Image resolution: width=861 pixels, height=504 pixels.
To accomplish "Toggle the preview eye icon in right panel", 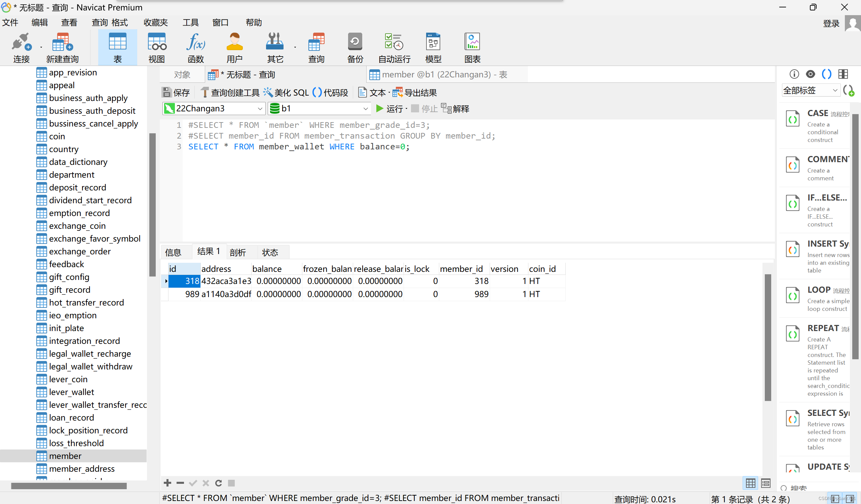I will (810, 74).
